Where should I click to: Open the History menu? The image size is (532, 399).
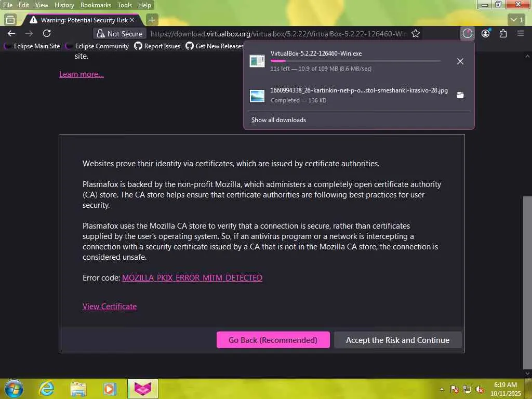click(64, 5)
